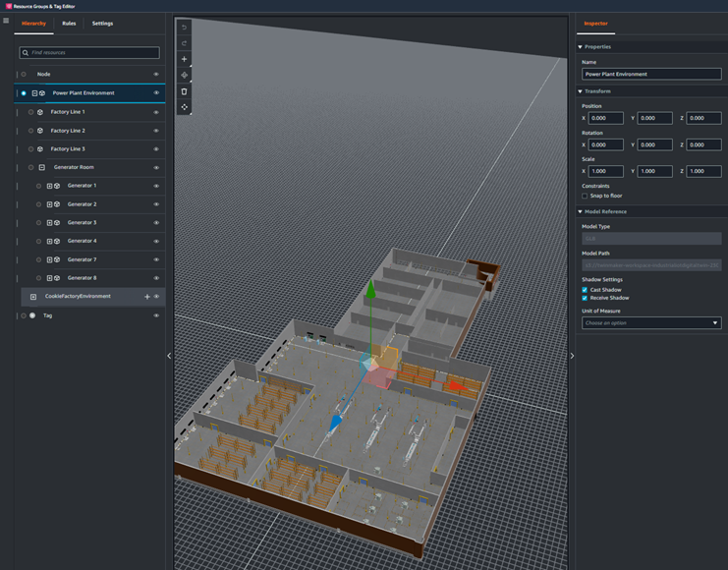Uncheck the Cast Shadow checkbox
Screen dimensions: 728x570
click(x=585, y=290)
